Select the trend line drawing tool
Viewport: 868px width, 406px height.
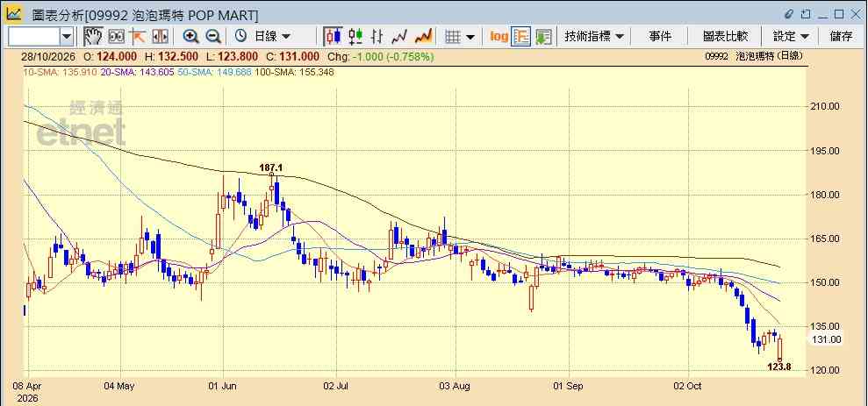138,37
